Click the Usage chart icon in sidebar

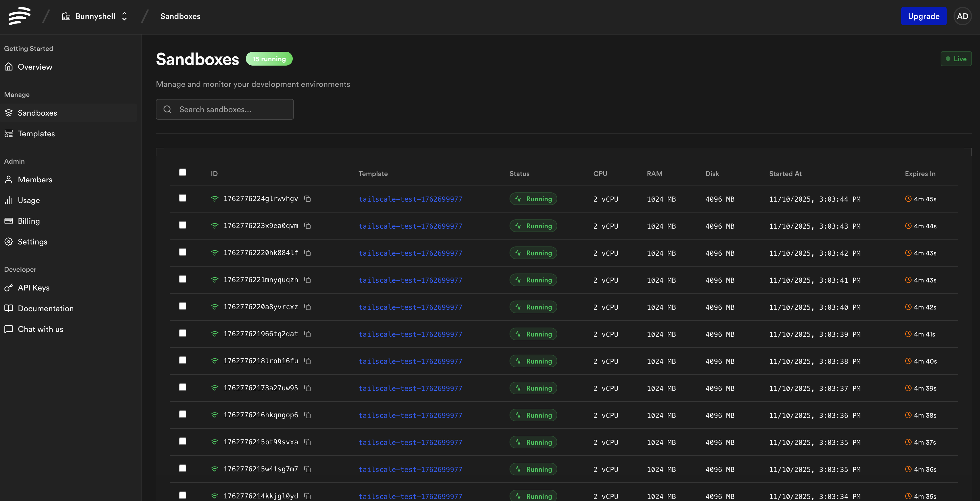click(9, 200)
